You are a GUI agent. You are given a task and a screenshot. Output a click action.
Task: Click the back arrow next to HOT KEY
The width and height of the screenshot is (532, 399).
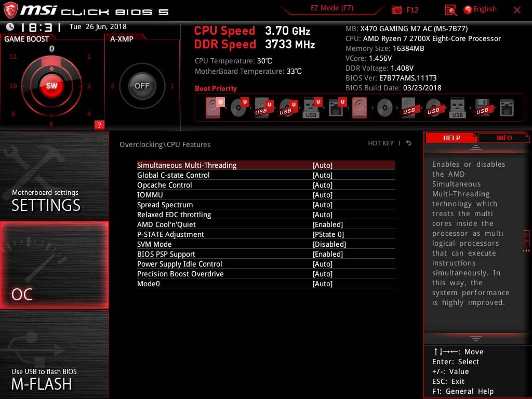click(x=409, y=143)
